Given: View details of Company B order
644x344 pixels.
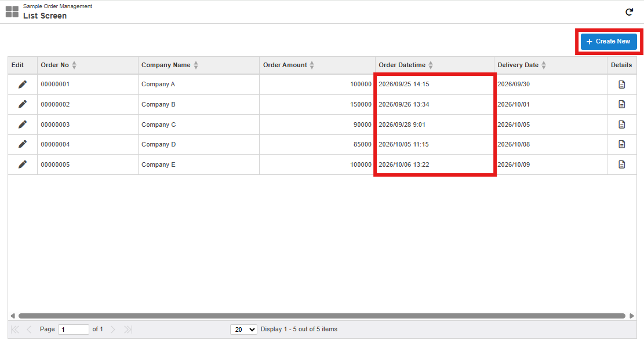Looking at the screenshot, I should [622, 104].
